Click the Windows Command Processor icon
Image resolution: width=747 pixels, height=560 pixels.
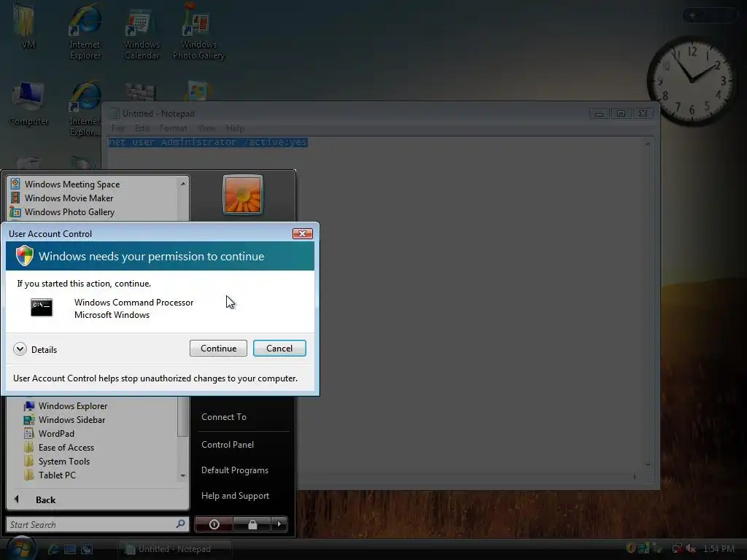(x=42, y=308)
